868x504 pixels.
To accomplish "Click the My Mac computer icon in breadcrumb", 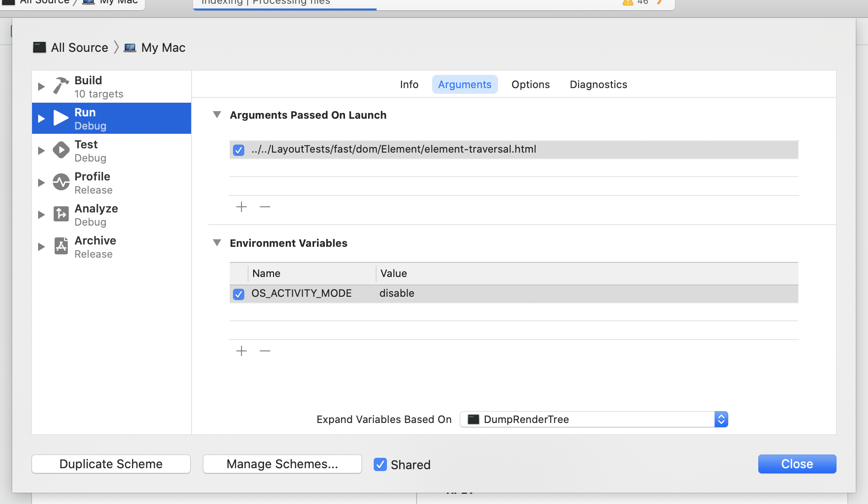I will coord(130,47).
